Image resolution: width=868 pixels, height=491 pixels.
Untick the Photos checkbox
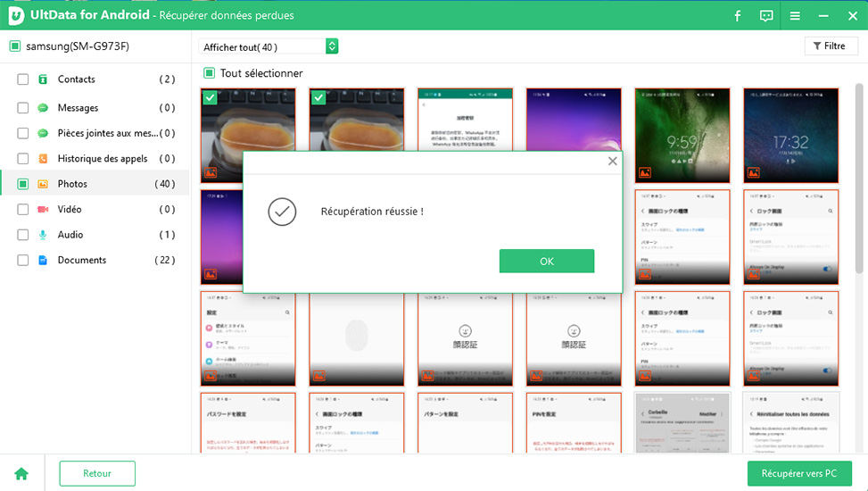click(22, 184)
